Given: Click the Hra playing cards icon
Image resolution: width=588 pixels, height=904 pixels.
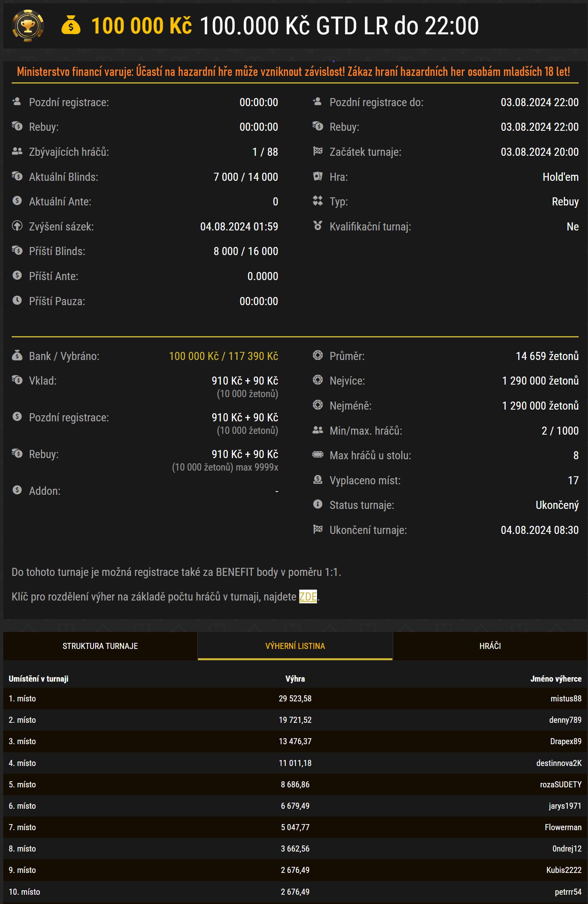Looking at the screenshot, I should click(x=318, y=176).
